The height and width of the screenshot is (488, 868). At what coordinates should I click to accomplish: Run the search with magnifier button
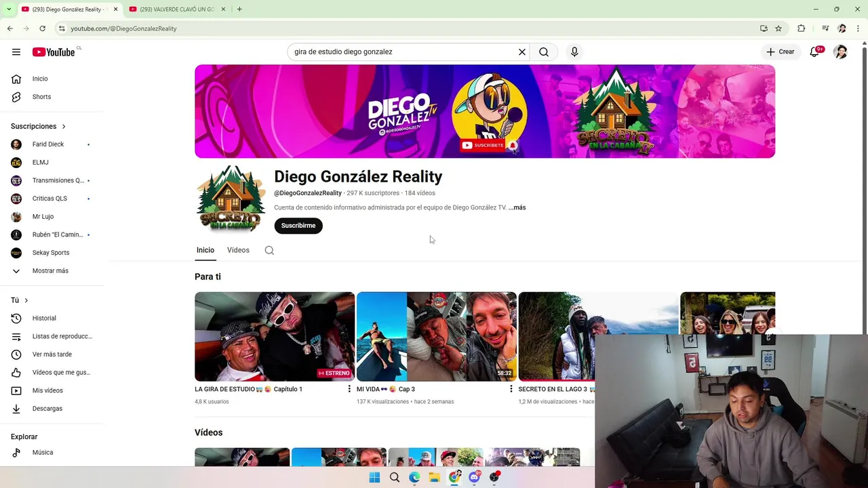click(x=544, y=52)
